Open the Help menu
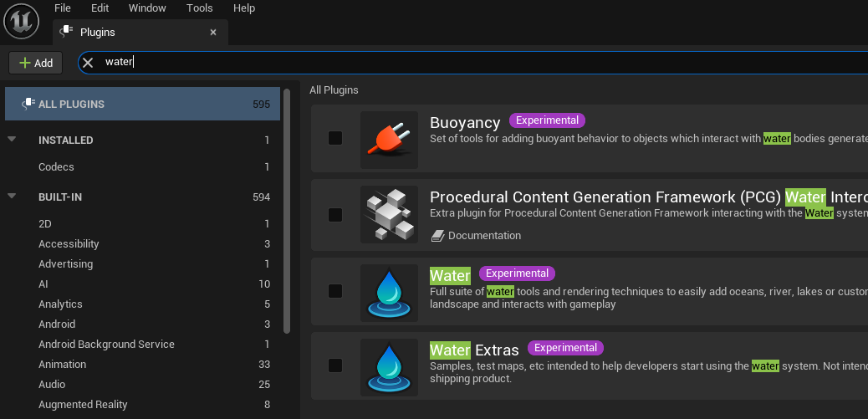 [x=244, y=8]
